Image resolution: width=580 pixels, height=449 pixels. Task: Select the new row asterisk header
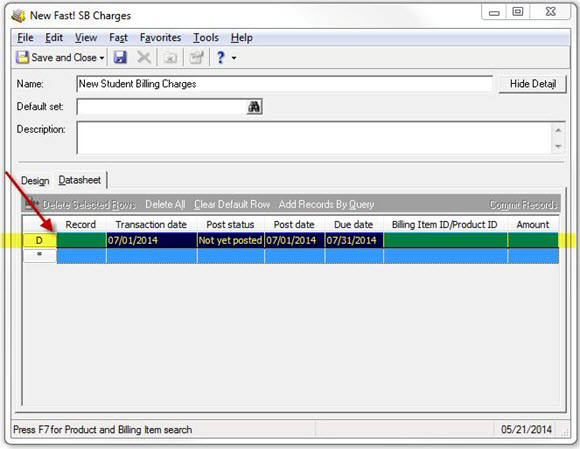(x=40, y=256)
